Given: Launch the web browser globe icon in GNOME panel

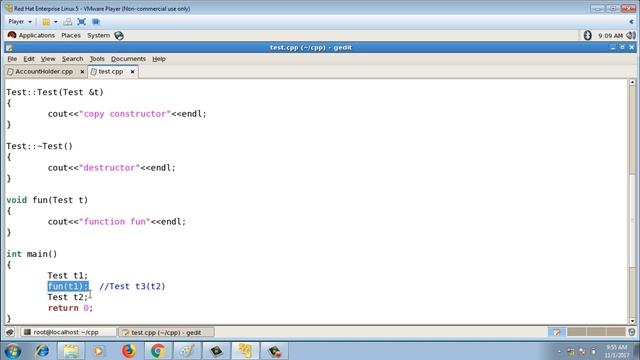Looking at the screenshot, I should (x=119, y=36).
